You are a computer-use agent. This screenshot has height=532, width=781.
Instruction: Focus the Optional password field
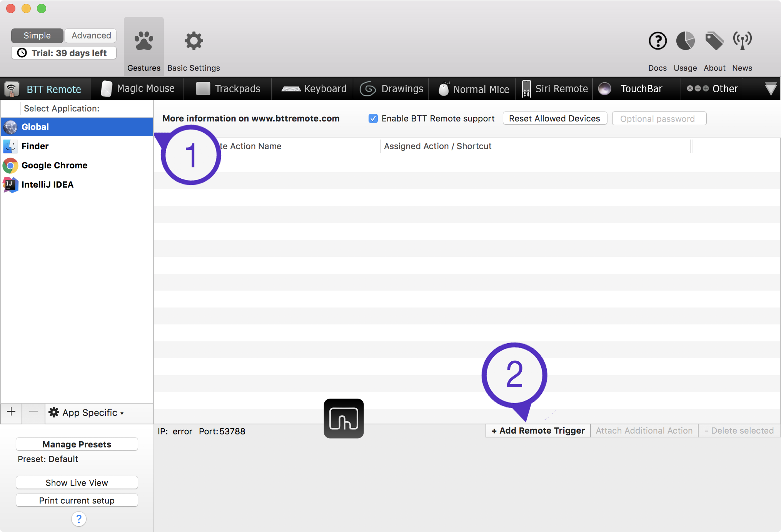[x=659, y=119]
